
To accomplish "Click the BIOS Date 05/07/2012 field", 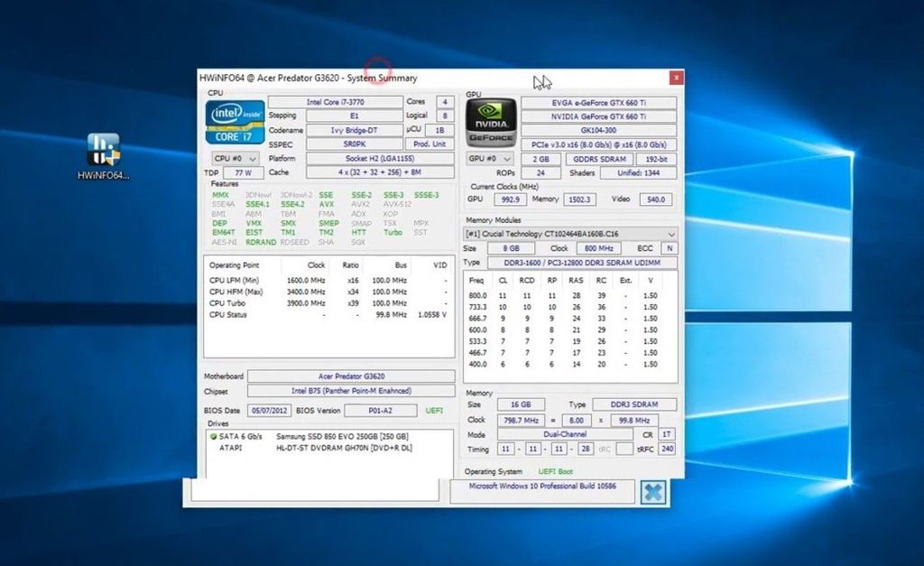I will pos(269,411).
